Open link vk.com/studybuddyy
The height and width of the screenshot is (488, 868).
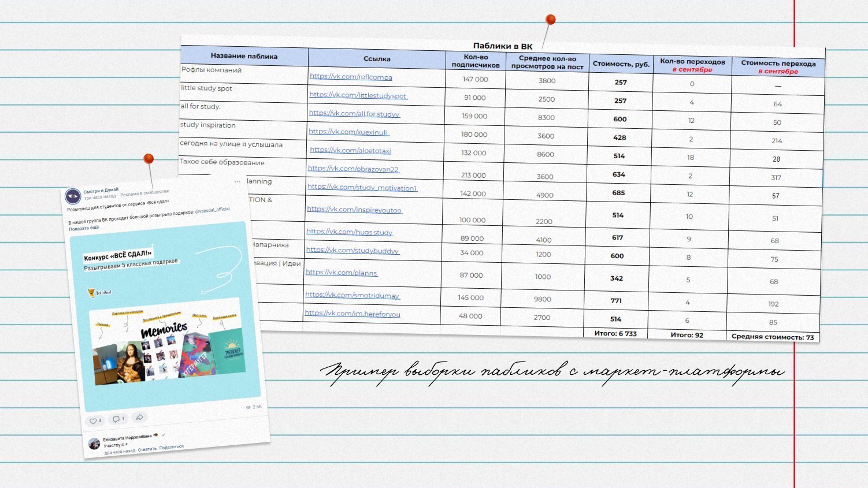(x=353, y=250)
